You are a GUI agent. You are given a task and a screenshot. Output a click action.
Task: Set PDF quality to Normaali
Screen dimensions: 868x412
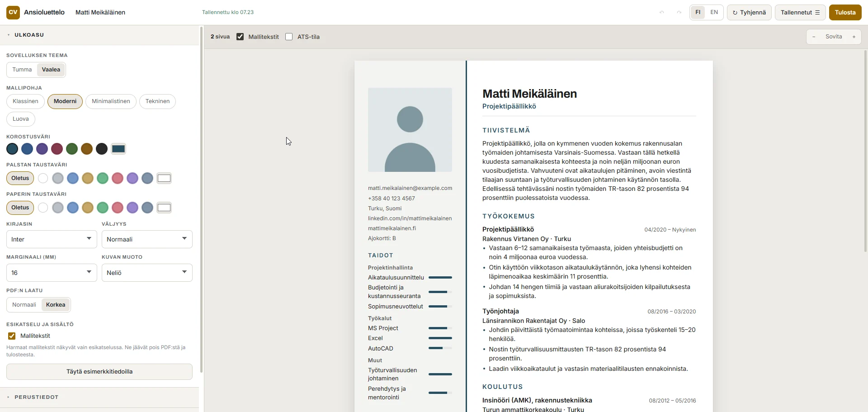pyautogui.click(x=24, y=305)
